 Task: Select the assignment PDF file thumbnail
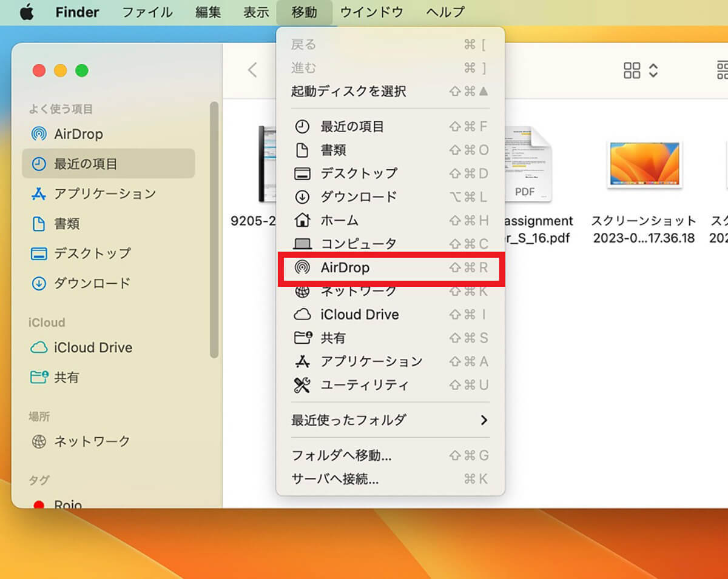[529, 164]
